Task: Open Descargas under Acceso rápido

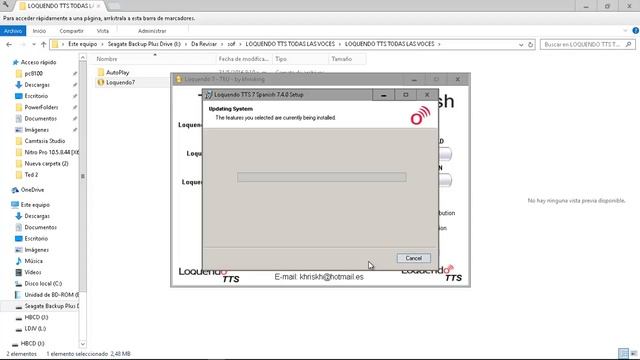Action: coord(37,85)
